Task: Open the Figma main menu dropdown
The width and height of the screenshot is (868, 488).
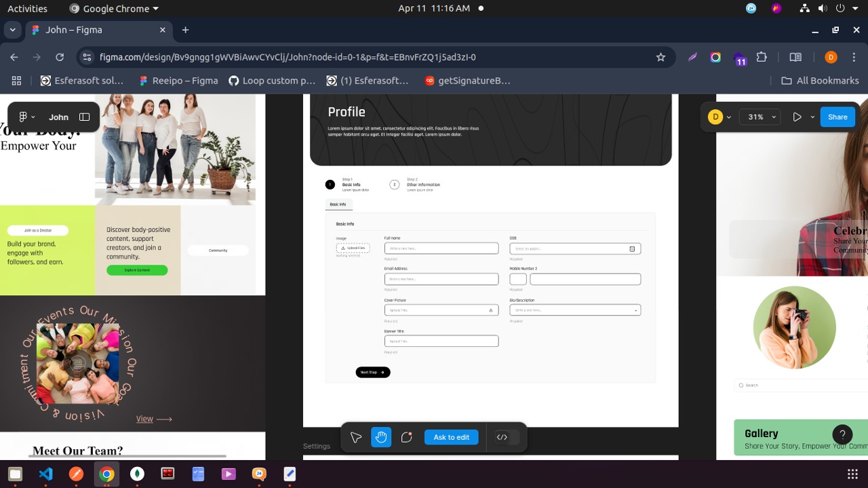Action: (26, 117)
